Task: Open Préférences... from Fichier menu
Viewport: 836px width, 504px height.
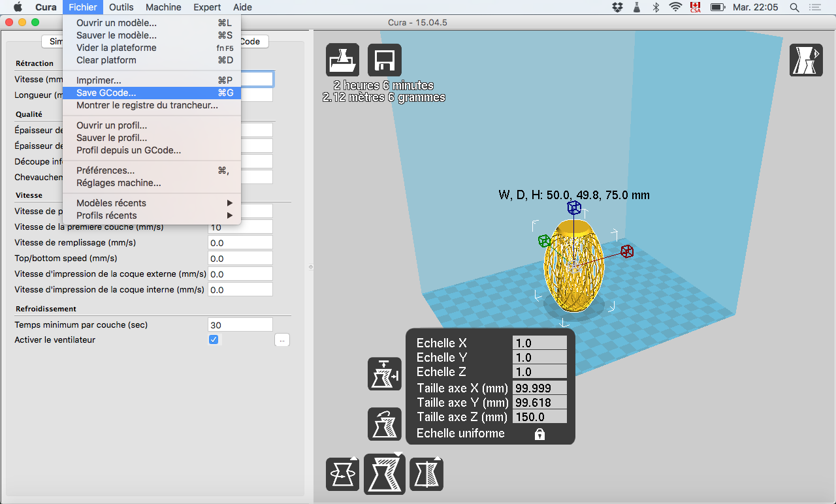Action: 152,170
